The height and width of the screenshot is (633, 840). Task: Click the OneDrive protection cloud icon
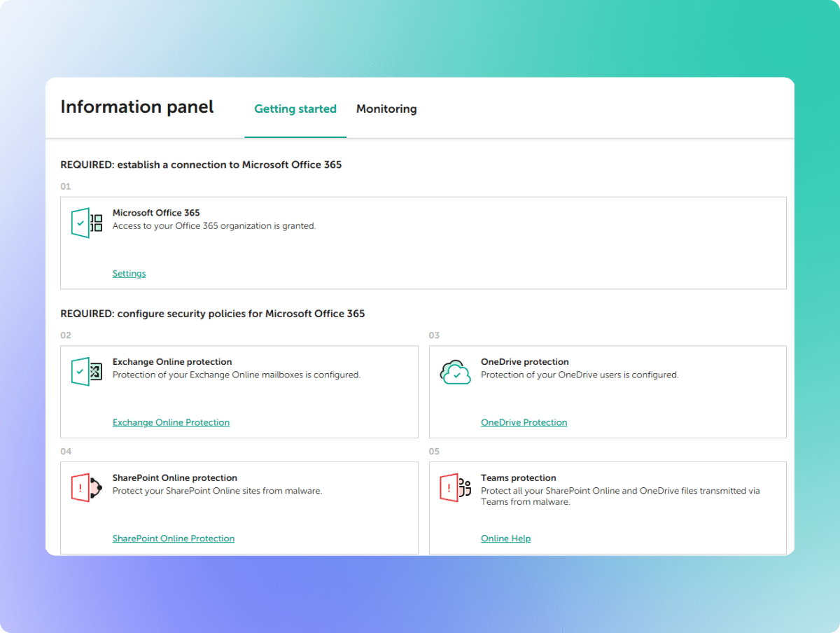(455, 372)
